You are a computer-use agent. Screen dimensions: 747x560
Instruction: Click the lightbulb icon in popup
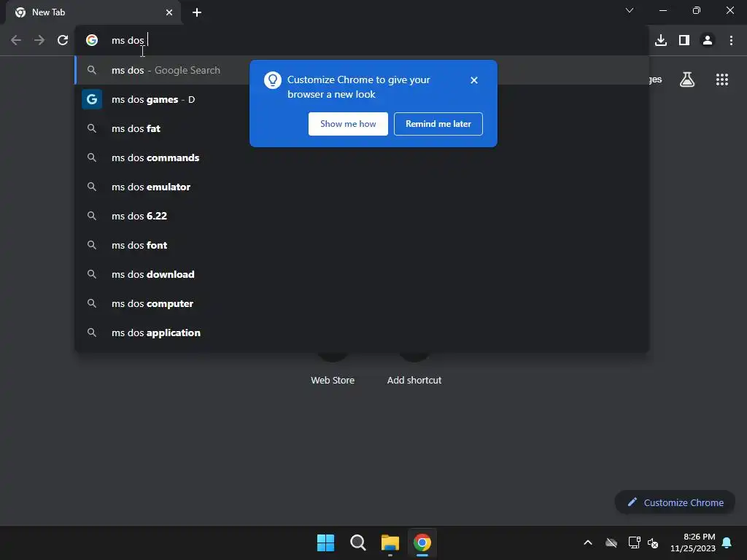[273, 80]
